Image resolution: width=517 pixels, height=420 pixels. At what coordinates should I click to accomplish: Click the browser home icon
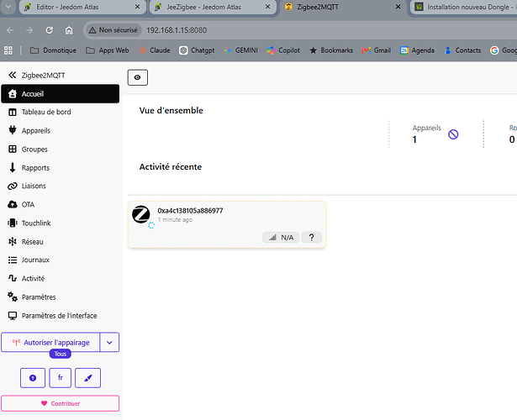(x=69, y=30)
